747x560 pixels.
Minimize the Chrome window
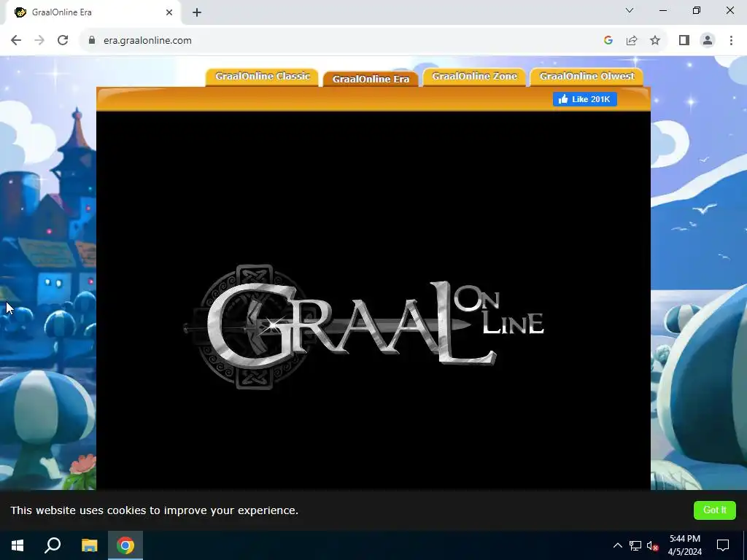point(662,10)
